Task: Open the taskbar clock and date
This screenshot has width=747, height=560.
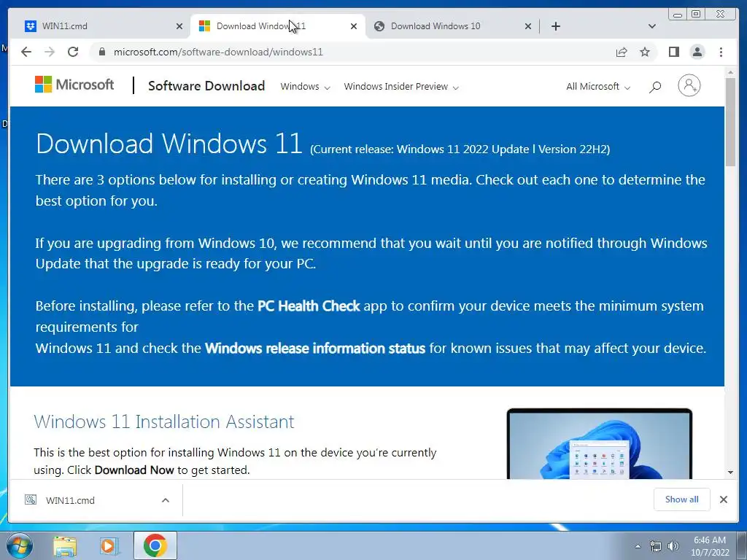Action: click(x=710, y=546)
